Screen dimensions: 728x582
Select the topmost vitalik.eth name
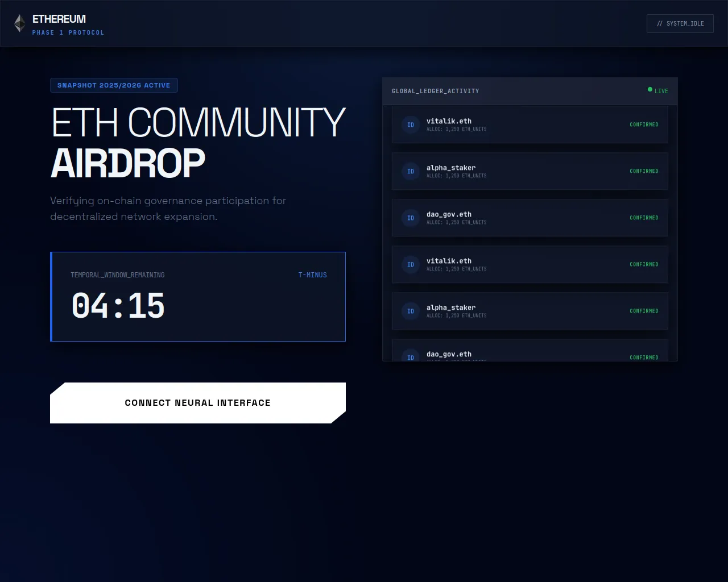(x=449, y=121)
